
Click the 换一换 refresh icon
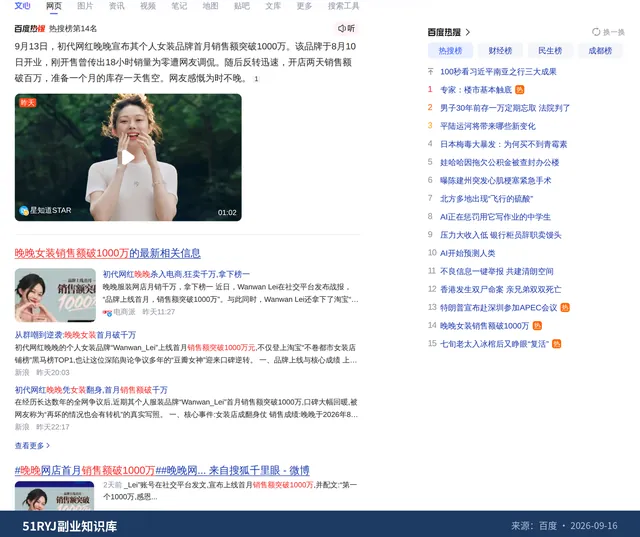coord(596,32)
